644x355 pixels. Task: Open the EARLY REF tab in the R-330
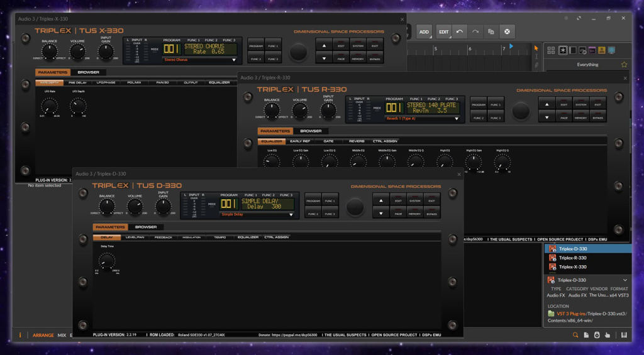pyautogui.click(x=300, y=141)
